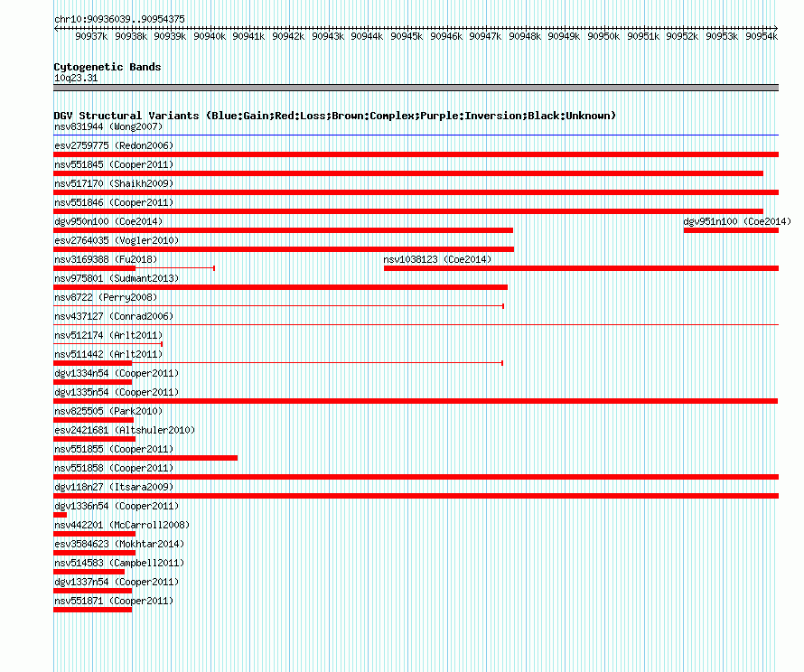
Task: Open variant dgv950n100 (Coe2014)
Action: 108,221
